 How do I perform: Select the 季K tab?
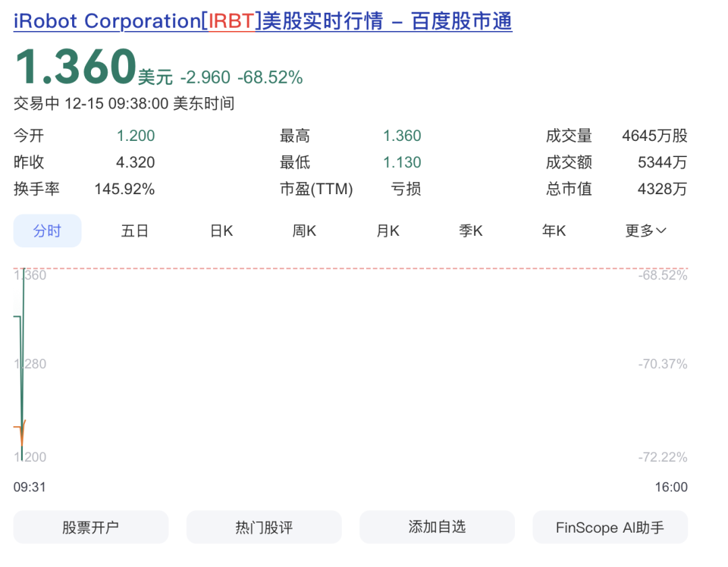click(471, 231)
